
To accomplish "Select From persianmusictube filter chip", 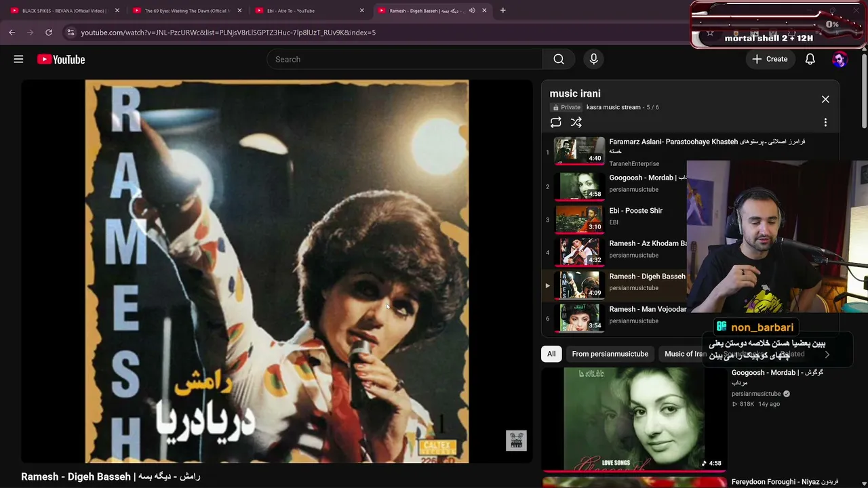I will [x=610, y=354].
